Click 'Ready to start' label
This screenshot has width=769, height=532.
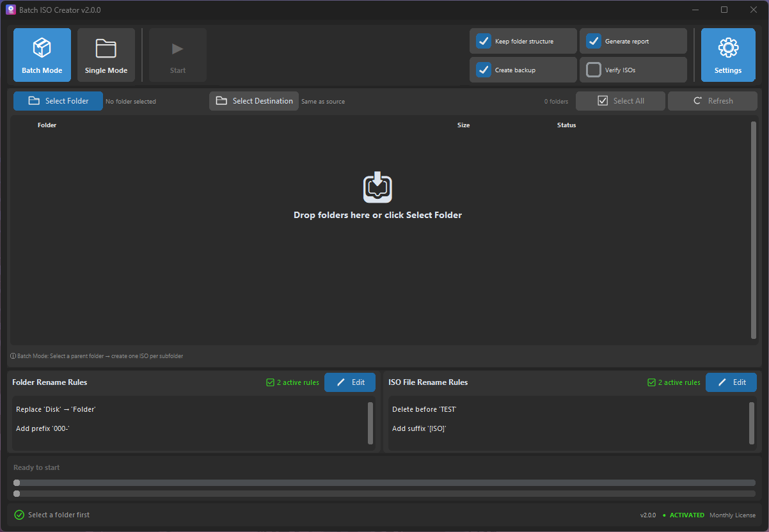(x=36, y=467)
